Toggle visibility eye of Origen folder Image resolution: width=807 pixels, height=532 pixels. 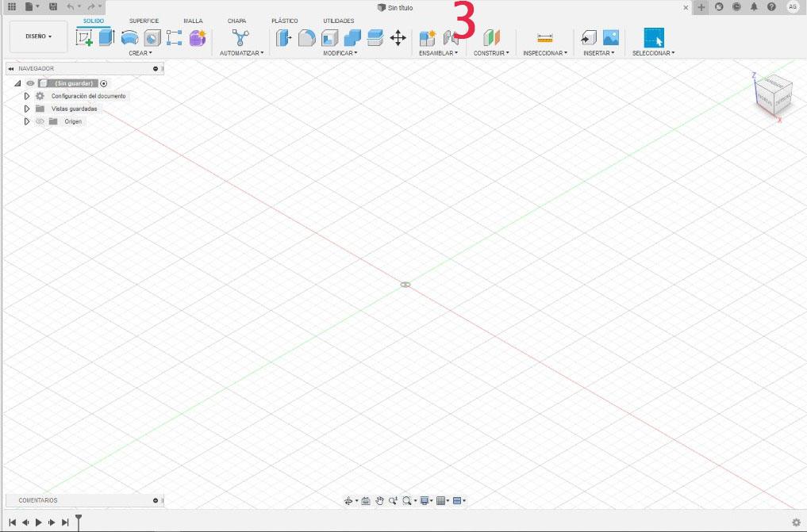point(40,122)
